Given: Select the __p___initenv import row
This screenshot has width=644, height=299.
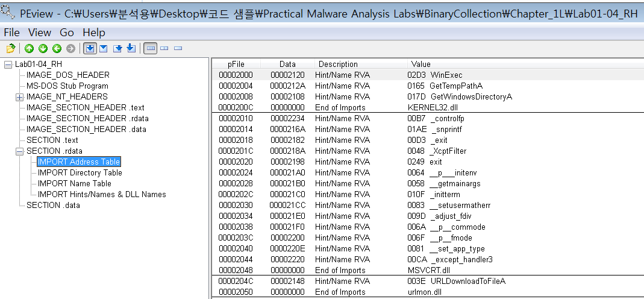Looking at the screenshot, I should tap(428, 172).
